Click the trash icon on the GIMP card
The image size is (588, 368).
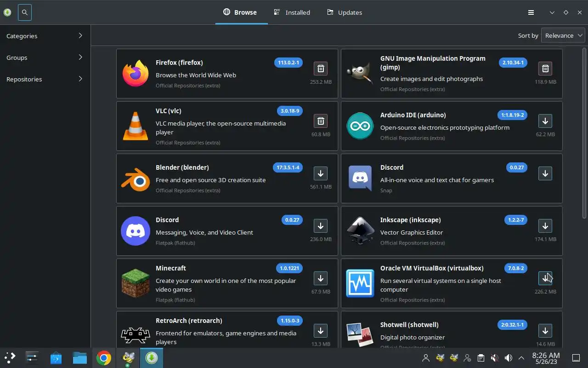[x=545, y=69]
